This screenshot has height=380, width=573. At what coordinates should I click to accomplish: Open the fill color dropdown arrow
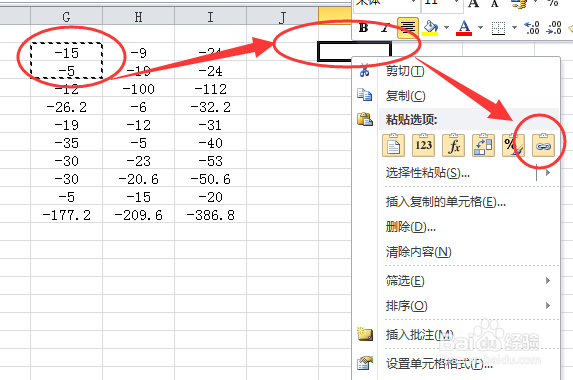coord(446,28)
